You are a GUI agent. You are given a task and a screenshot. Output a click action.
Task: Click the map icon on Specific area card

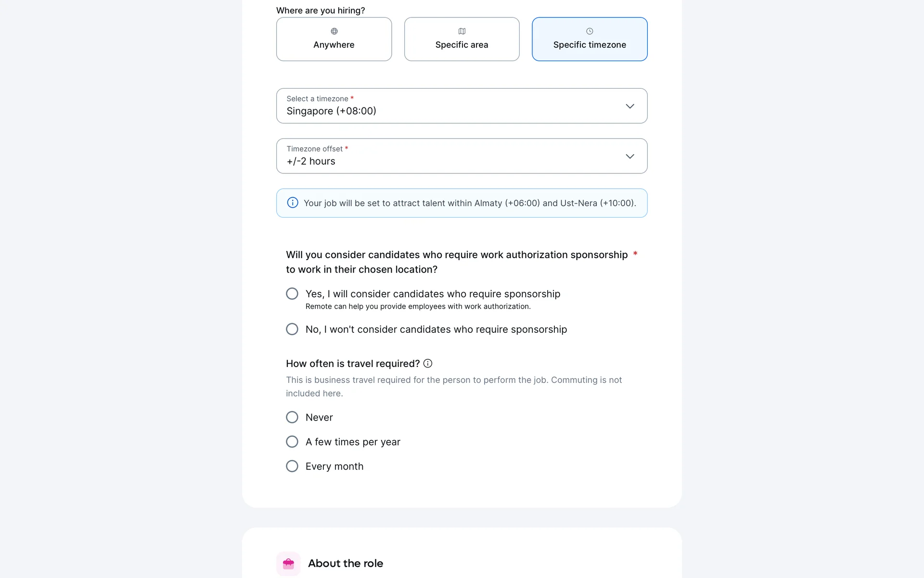[x=462, y=31]
